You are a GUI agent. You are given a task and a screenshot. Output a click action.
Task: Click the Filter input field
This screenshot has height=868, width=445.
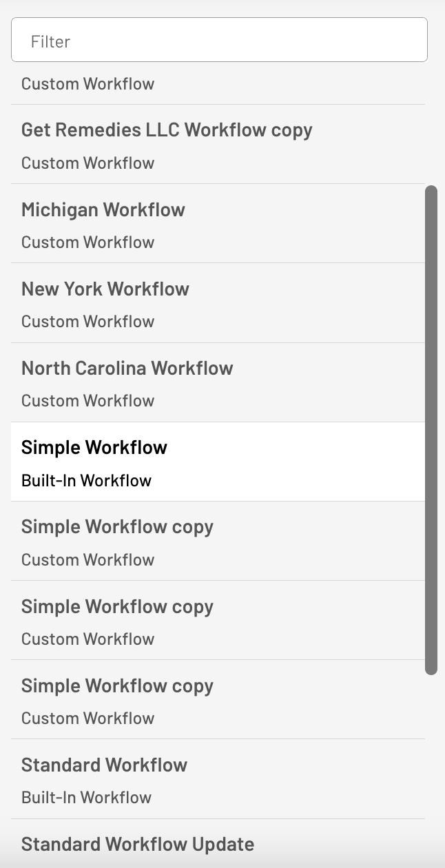219,40
